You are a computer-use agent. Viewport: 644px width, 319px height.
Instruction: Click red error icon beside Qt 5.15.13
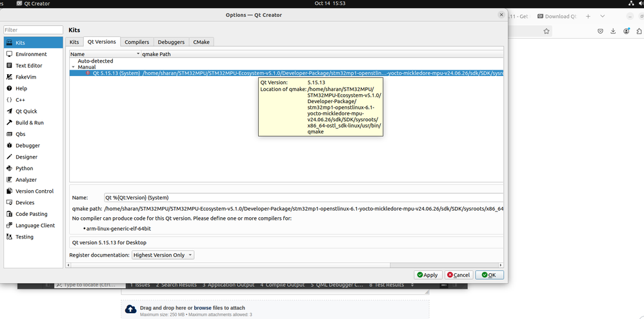click(x=88, y=73)
